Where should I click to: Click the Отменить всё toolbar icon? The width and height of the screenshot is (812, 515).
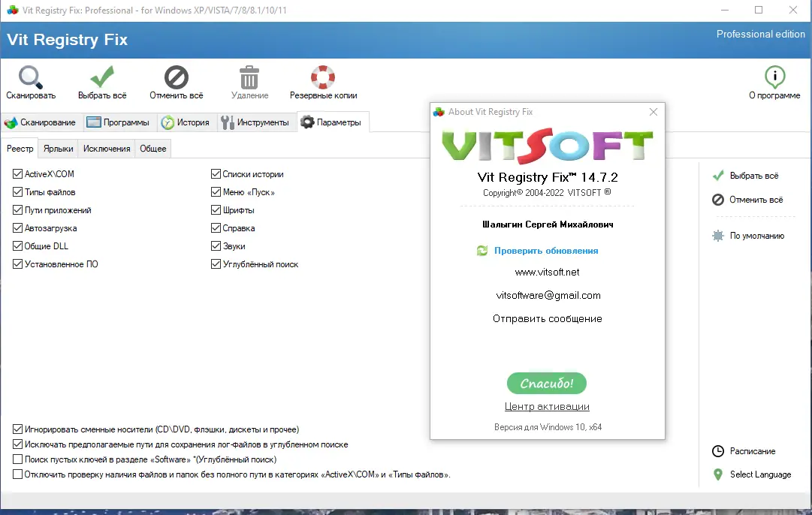[176, 77]
